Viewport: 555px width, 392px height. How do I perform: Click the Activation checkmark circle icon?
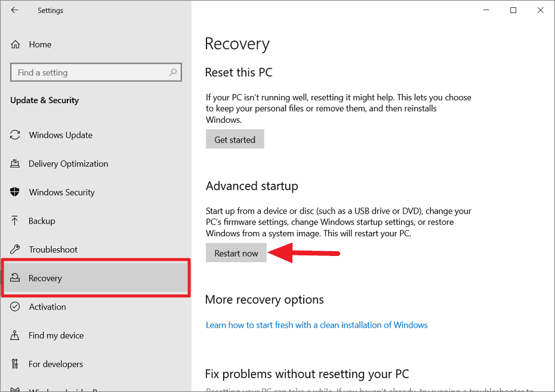point(15,307)
